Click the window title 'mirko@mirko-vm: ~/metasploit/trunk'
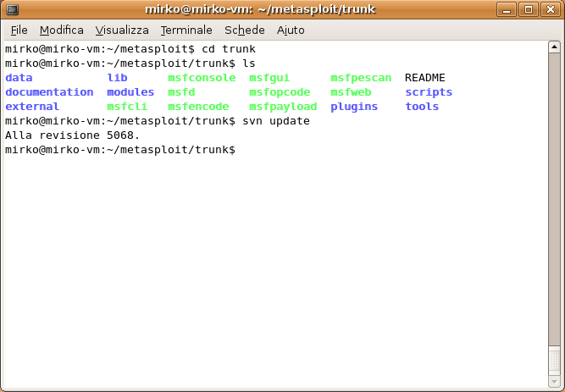This screenshot has width=565, height=392. tap(260, 9)
